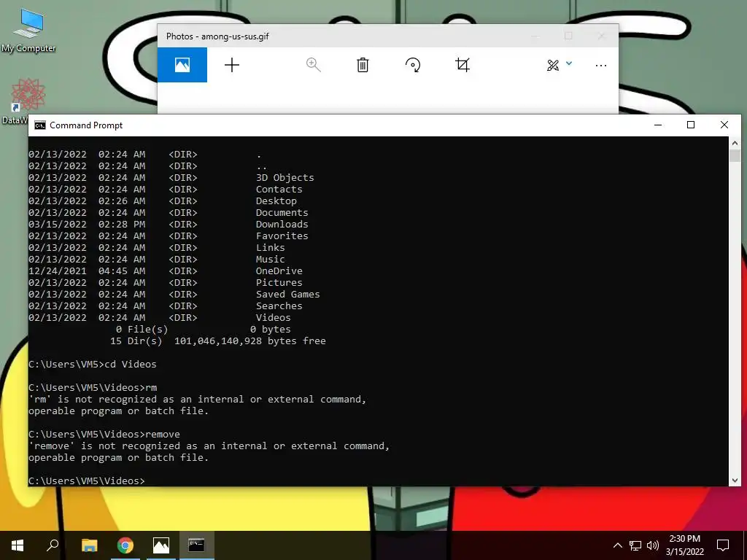Click the 'Links' directory entry
Image resolution: width=747 pixels, height=560 pixels.
tap(270, 248)
